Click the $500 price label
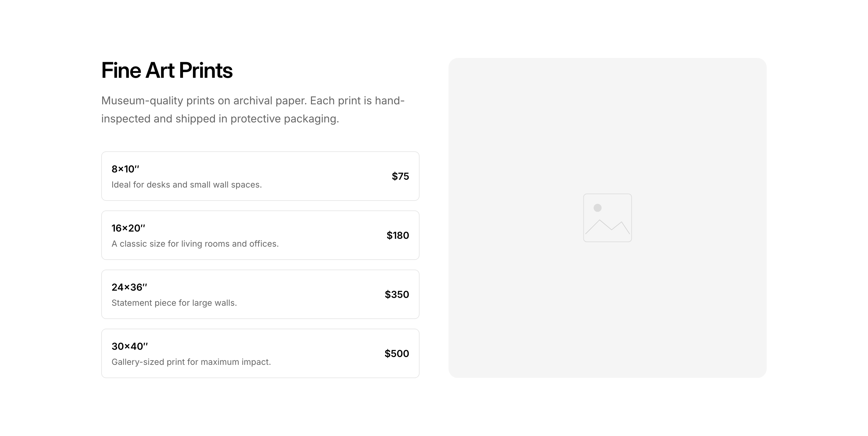868x436 pixels. (x=397, y=353)
